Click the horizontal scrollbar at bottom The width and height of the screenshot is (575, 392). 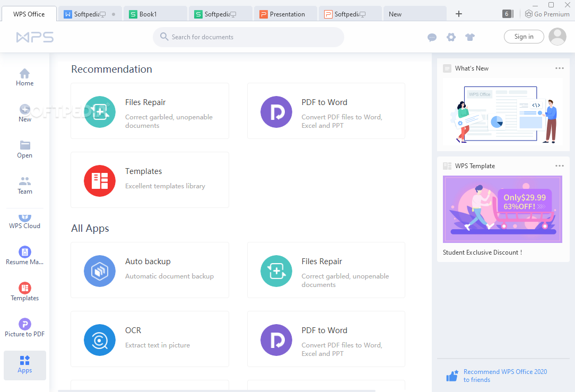[216, 390]
